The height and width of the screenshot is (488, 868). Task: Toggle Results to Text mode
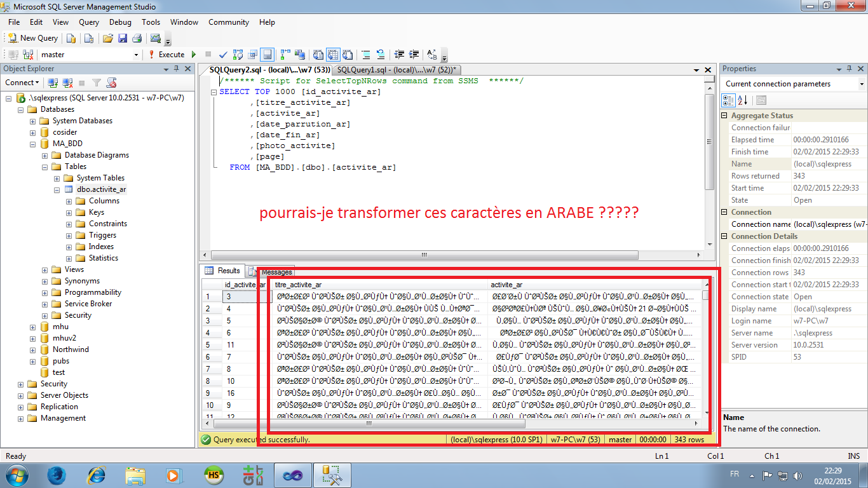click(317, 55)
